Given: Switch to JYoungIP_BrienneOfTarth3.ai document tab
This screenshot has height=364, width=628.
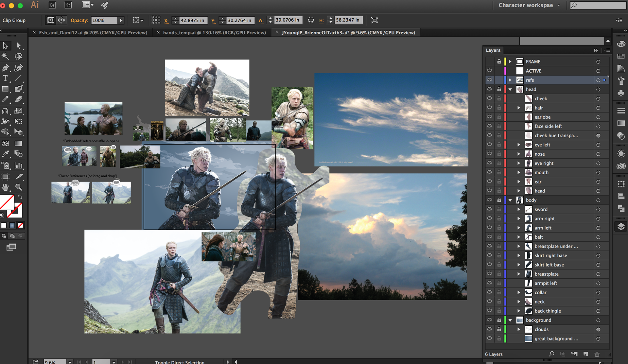Looking at the screenshot, I should pyautogui.click(x=348, y=33).
